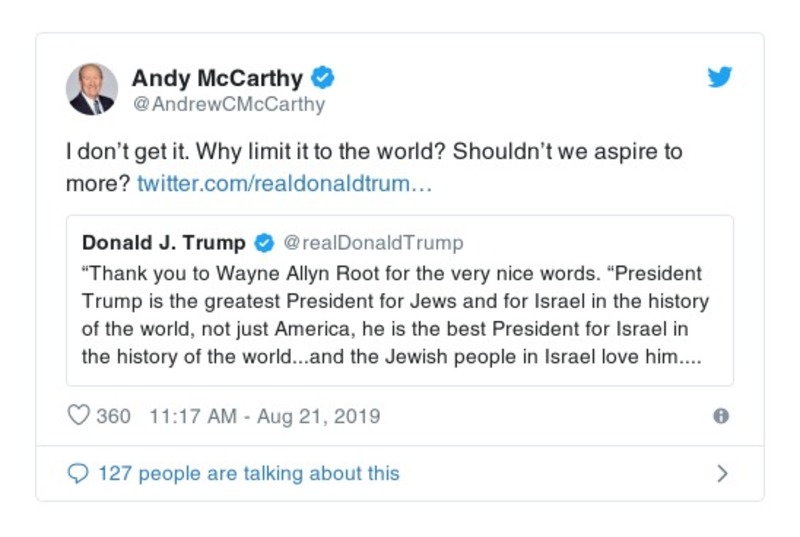Click the Donald J. Trump name
Screen dimensions: 800x537
coord(163,243)
